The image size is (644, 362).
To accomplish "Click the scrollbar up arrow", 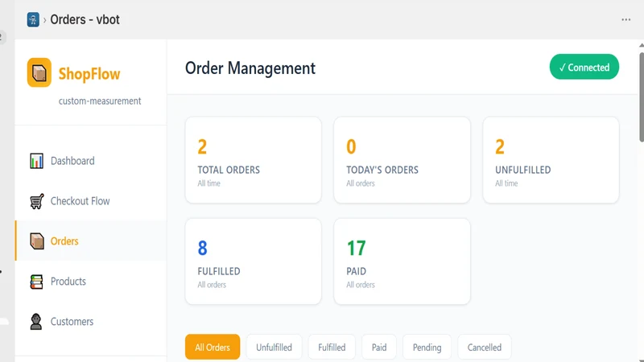I will click(x=642, y=45).
